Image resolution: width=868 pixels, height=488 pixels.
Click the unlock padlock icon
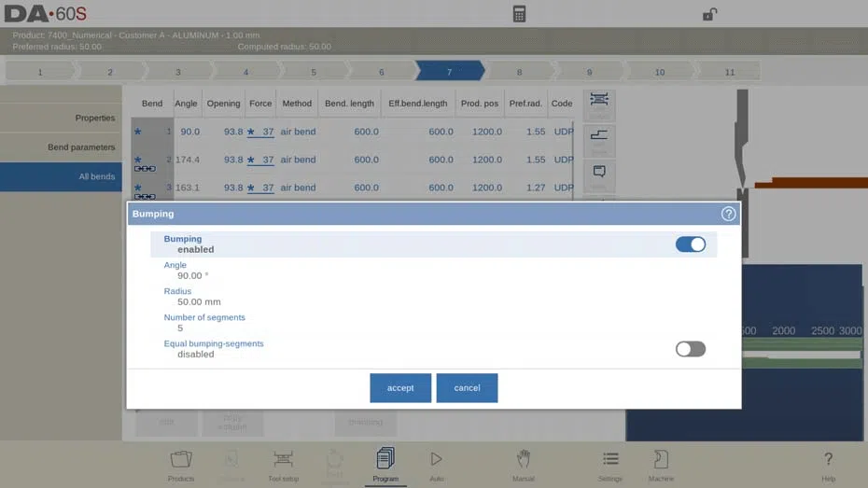click(709, 14)
